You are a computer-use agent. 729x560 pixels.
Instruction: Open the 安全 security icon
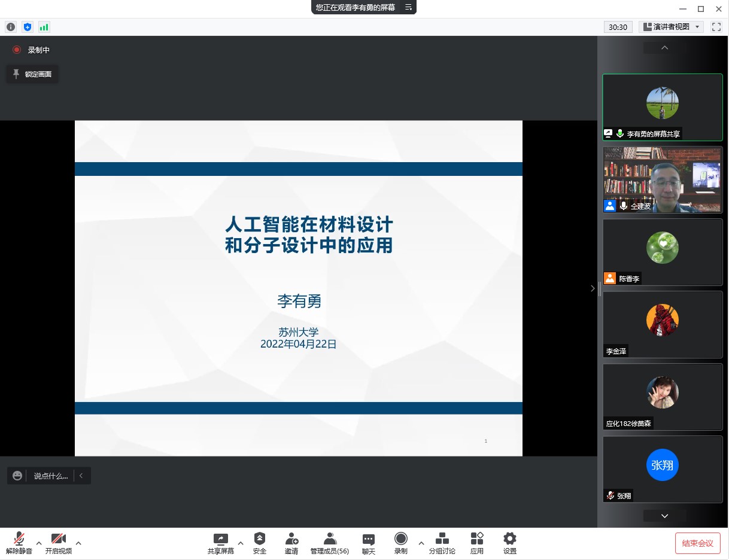[259, 543]
